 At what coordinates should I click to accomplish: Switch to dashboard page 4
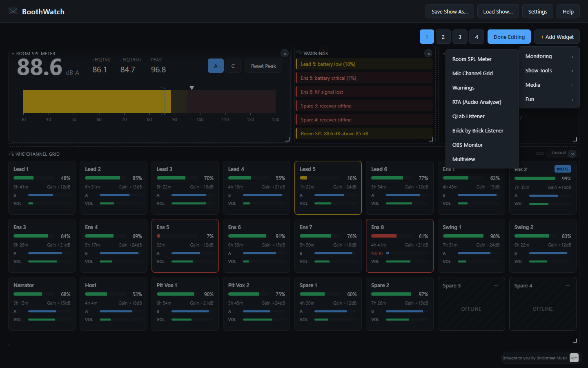pyautogui.click(x=477, y=37)
